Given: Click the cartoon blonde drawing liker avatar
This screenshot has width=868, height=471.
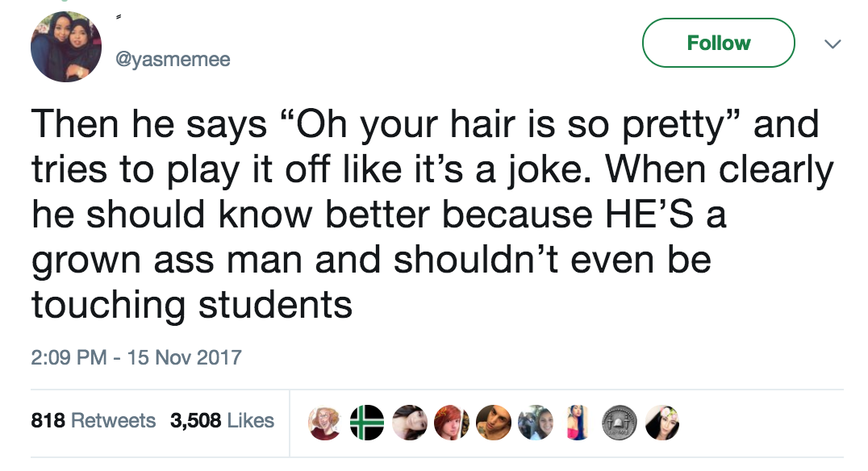Looking at the screenshot, I should tap(326, 422).
